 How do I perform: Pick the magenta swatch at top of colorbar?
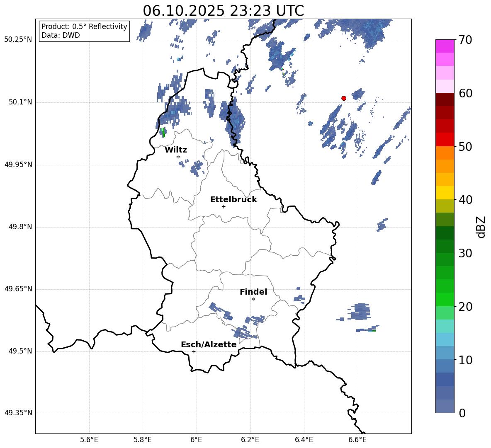pyautogui.click(x=445, y=46)
